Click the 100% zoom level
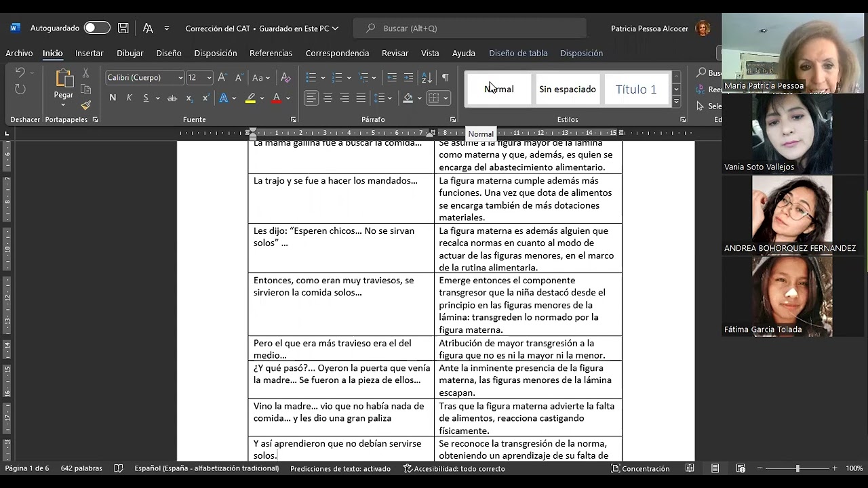 click(854, 468)
